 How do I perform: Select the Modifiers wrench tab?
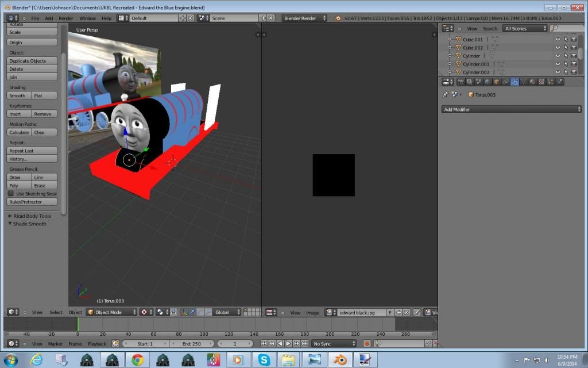(x=514, y=82)
